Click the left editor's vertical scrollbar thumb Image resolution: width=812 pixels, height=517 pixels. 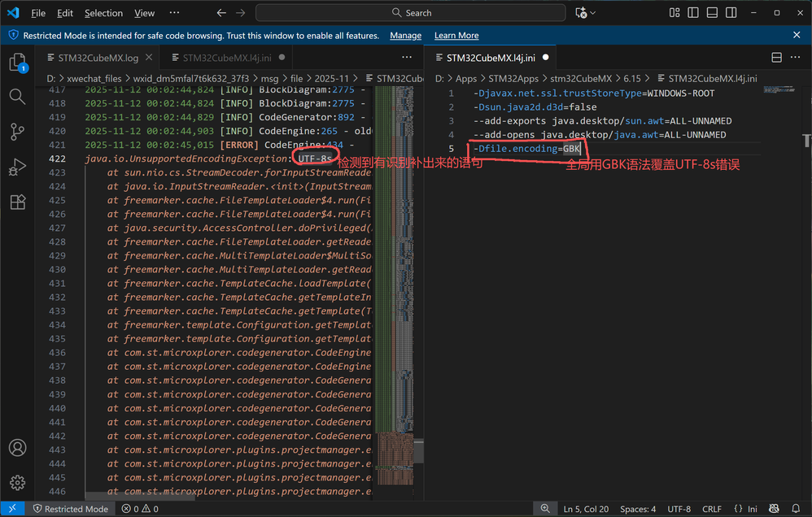click(418, 451)
